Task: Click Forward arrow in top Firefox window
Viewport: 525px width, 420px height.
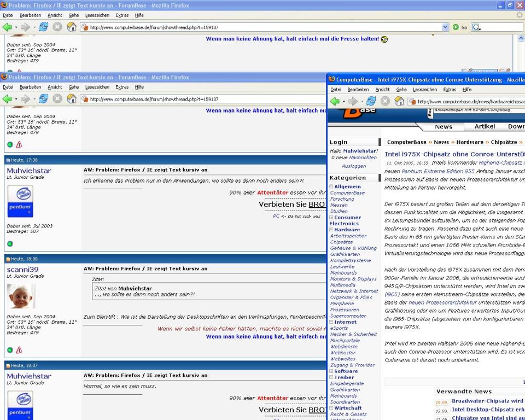Action: click(x=25, y=27)
